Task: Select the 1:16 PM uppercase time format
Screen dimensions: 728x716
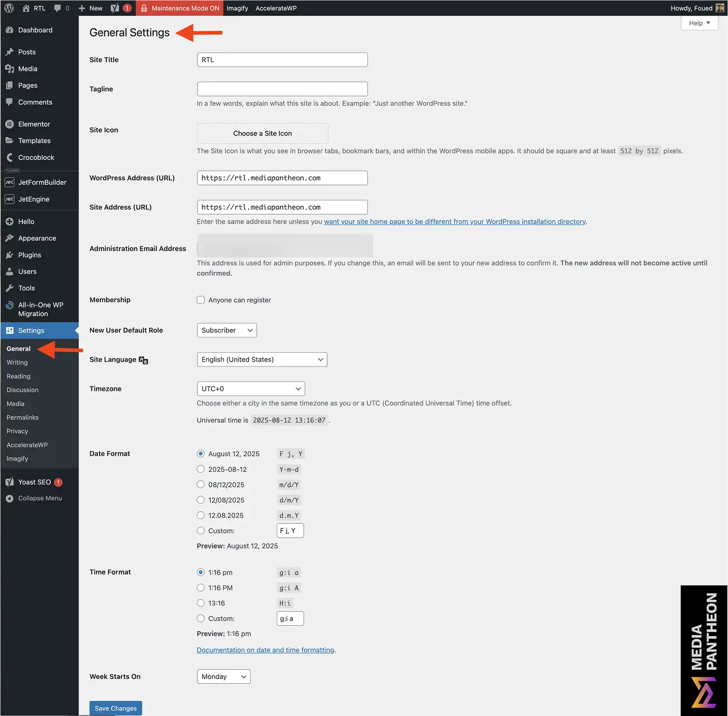Action: point(200,588)
